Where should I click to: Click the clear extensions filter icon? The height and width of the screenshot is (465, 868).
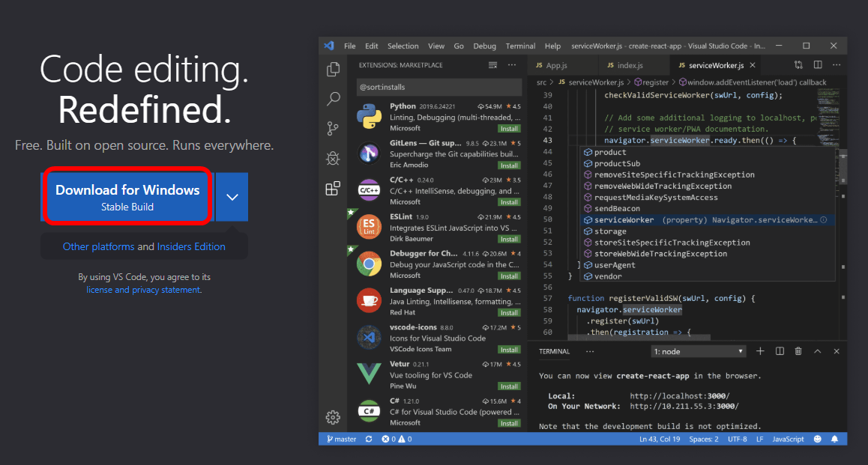[x=492, y=65]
